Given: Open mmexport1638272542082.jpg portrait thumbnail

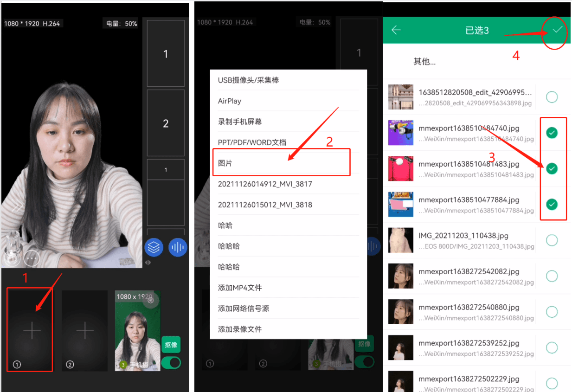Looking at the screenshot, I should 400,276.
